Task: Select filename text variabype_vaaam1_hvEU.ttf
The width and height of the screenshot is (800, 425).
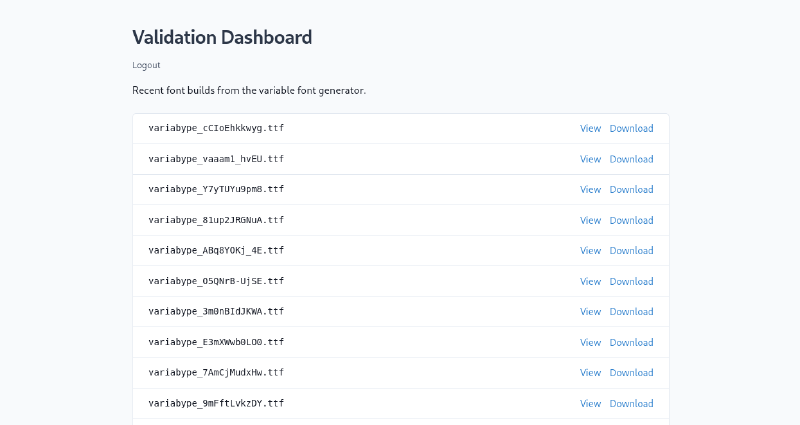Action: (x=216, y=159)
